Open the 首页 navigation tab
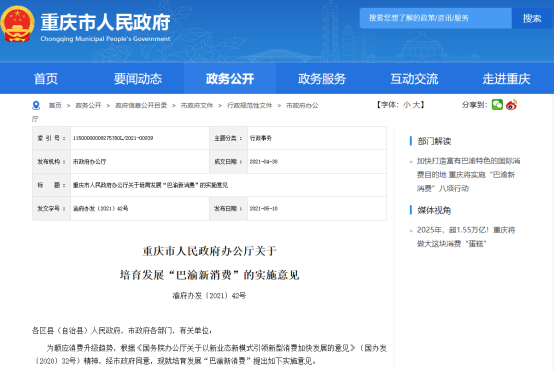 (x=46, y=78)
